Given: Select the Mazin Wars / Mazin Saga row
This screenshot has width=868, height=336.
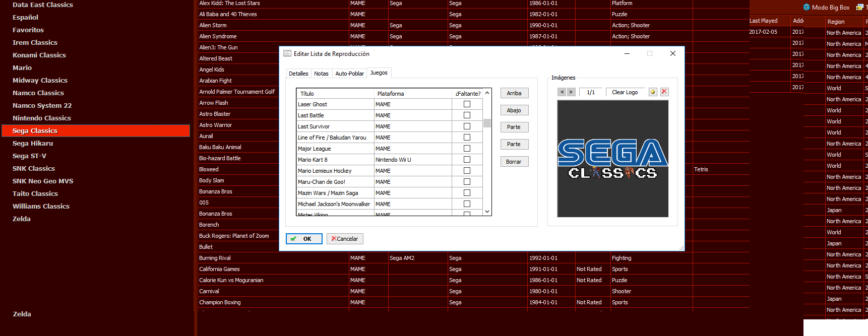Looking at the screenshot, I should (390, 193).
